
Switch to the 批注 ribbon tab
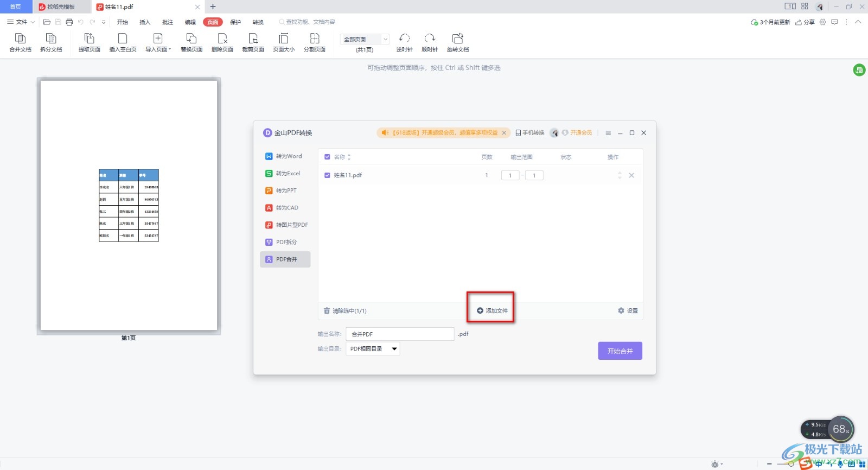pos(168,22)
